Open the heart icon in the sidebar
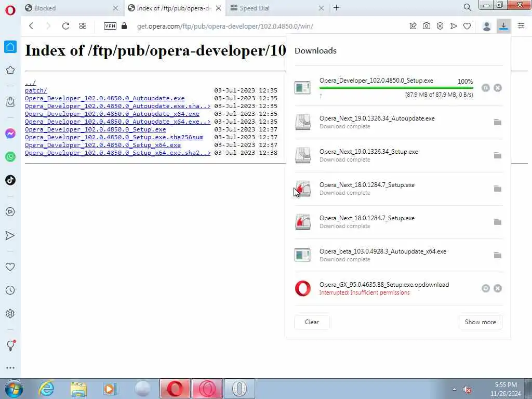 (x=10, y=267)
